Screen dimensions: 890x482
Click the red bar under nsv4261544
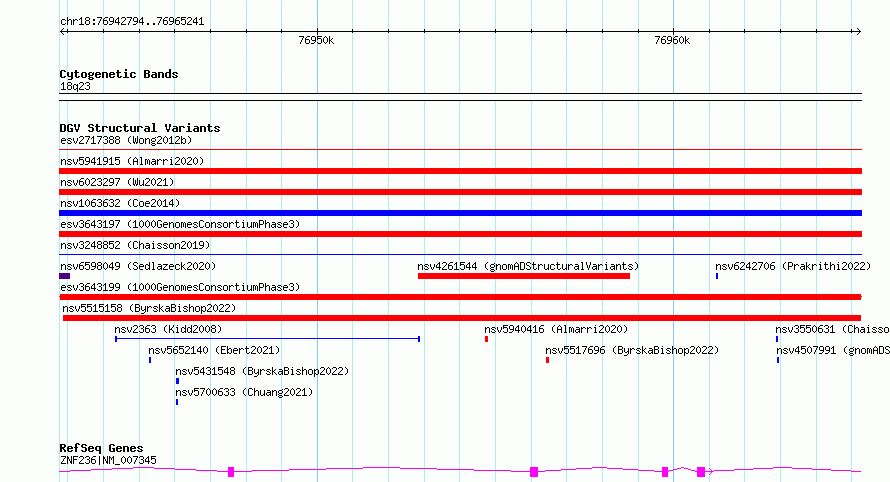523,276
